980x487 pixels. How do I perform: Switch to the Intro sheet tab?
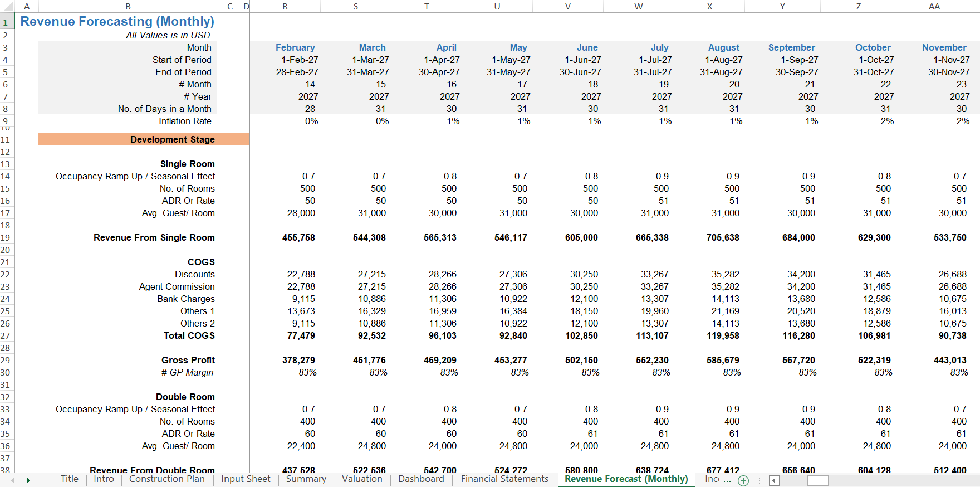click(x=104, y=479)
